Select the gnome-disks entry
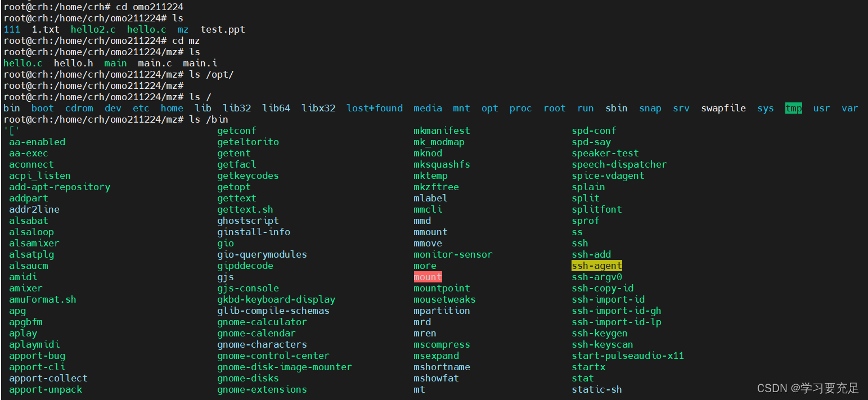The width and height of the screenshot is (868, 400). [x=248, y=378]
